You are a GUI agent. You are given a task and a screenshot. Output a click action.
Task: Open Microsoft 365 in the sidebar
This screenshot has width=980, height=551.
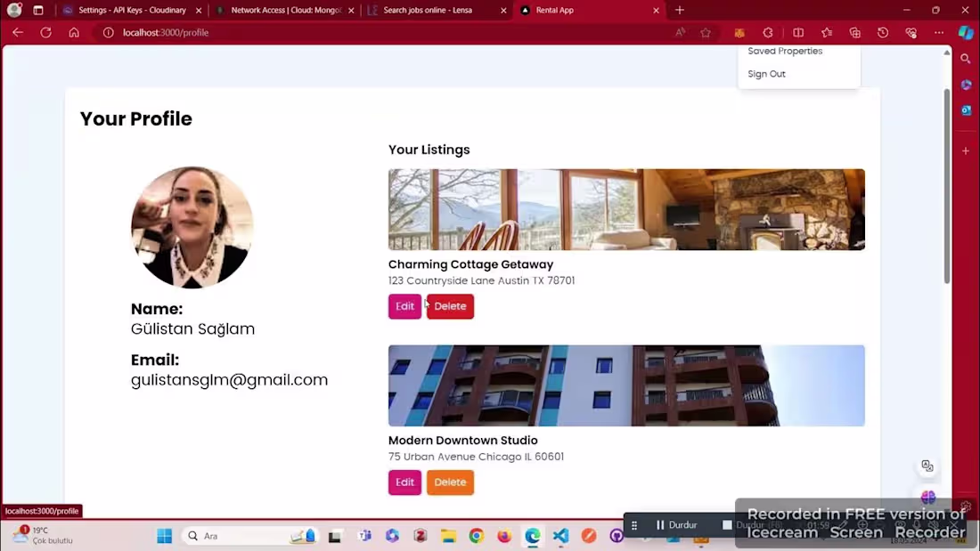[x=966, y=85]
